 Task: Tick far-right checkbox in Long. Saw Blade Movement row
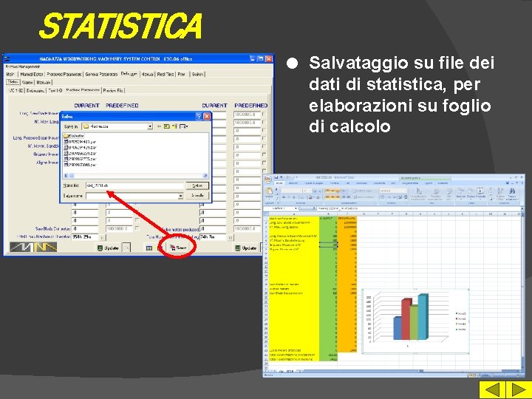(x=264, y=115)
